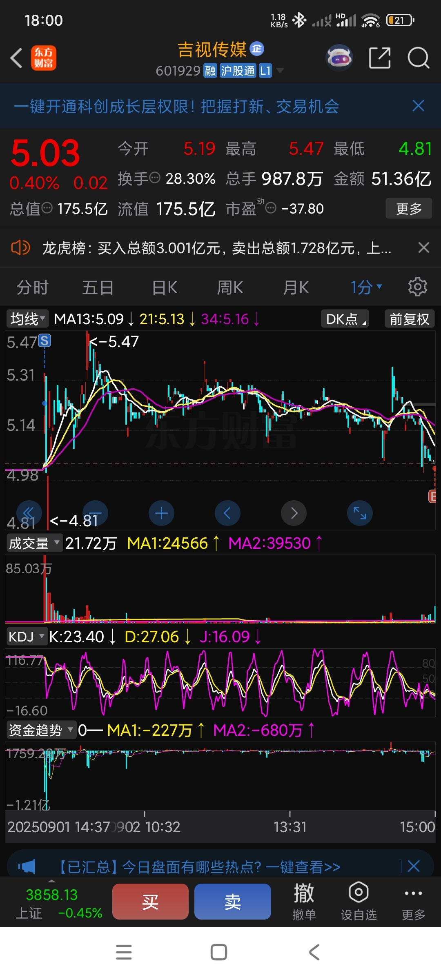Tap Android home square button
Screen dimensions: 441x980
[219, 952]
